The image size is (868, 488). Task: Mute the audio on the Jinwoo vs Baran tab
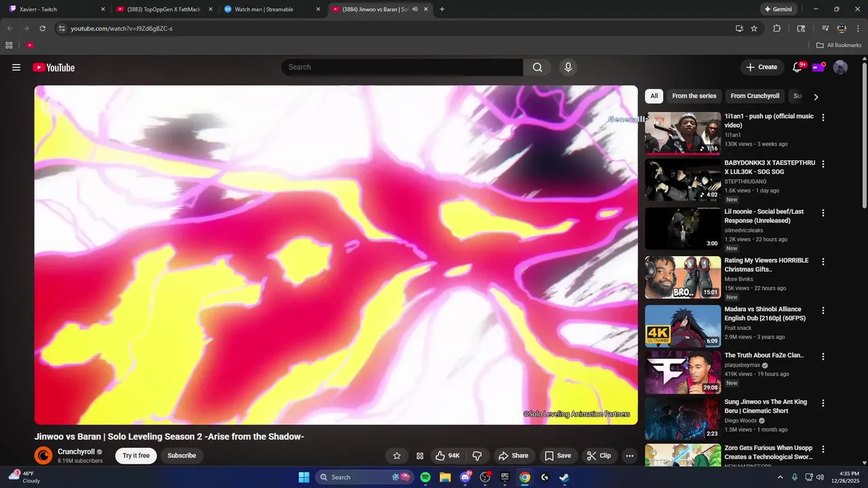pos(414,9)
